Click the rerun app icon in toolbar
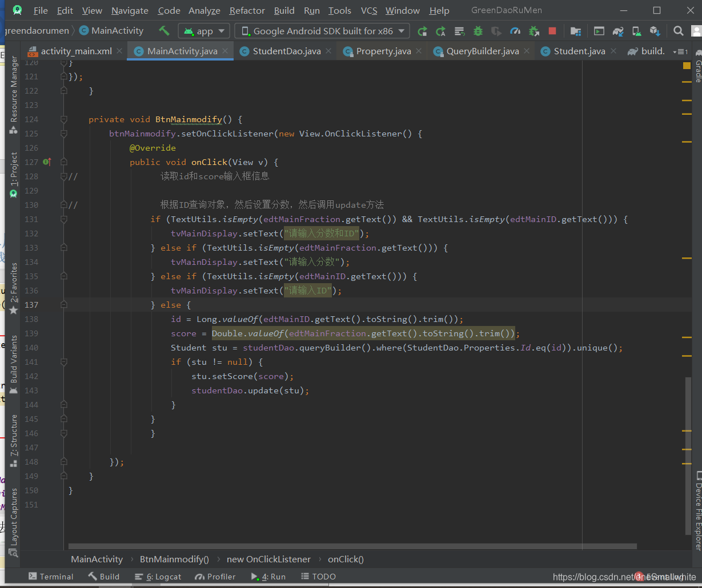This screenshot has height=588, width=702. [x=422, y=31]
